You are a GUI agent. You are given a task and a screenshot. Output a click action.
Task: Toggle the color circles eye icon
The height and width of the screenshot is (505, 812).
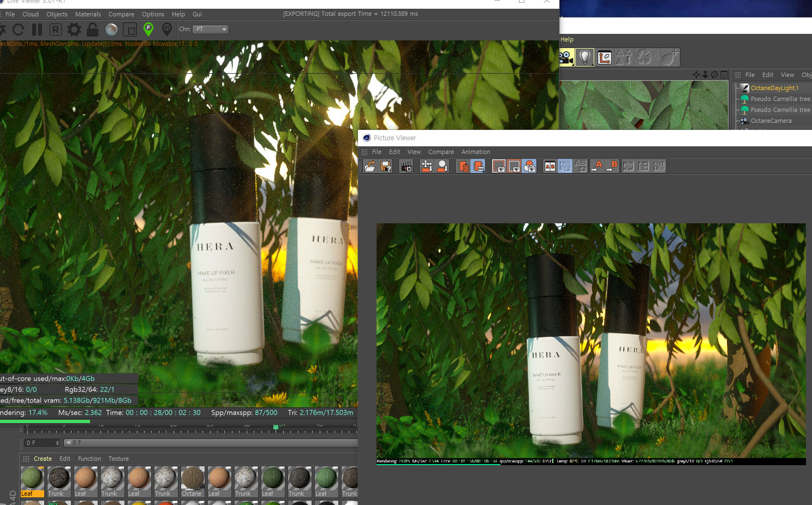click(529, 166)
